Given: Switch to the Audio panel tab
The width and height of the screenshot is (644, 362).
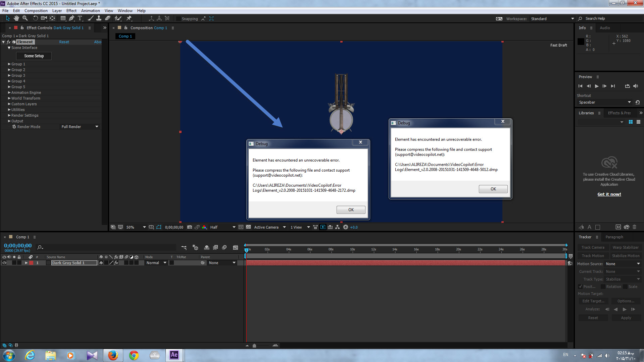Looking at the screenshot, I should (x=605, y=28).
